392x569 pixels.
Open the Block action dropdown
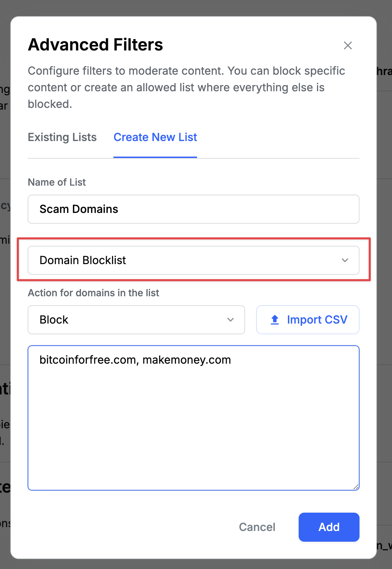[136, 320]
